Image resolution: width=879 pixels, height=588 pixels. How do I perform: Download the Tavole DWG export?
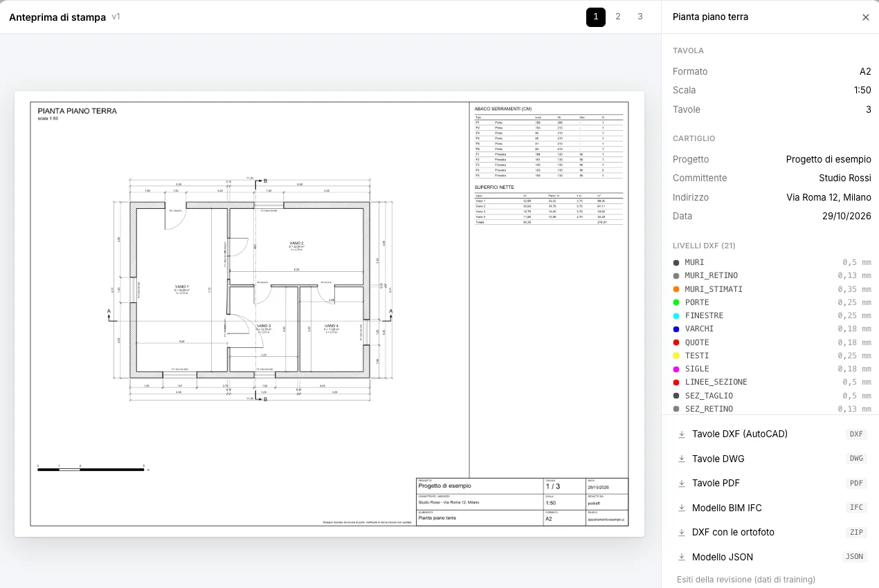coord(770,459)
